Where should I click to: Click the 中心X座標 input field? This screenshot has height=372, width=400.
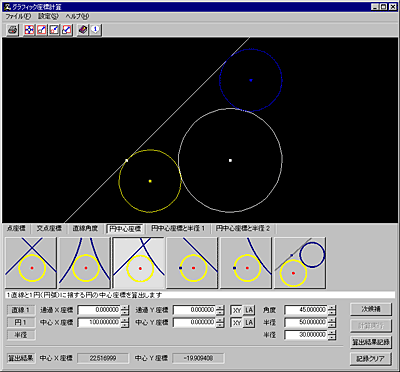pos(99,323)
